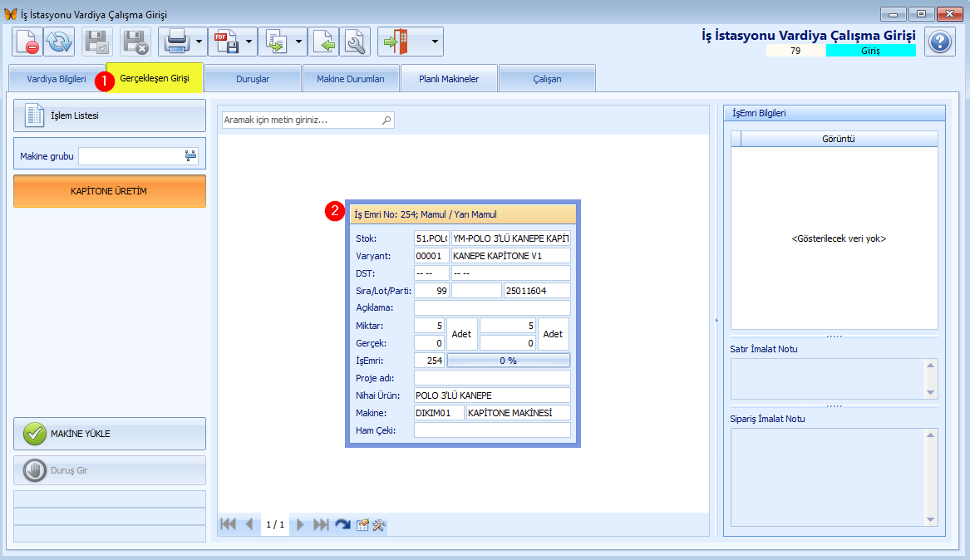Image resolution: width=970 pixels, height=560 pixels.
Task: Click the Sıra value '99'
Action: coord(431,291)
